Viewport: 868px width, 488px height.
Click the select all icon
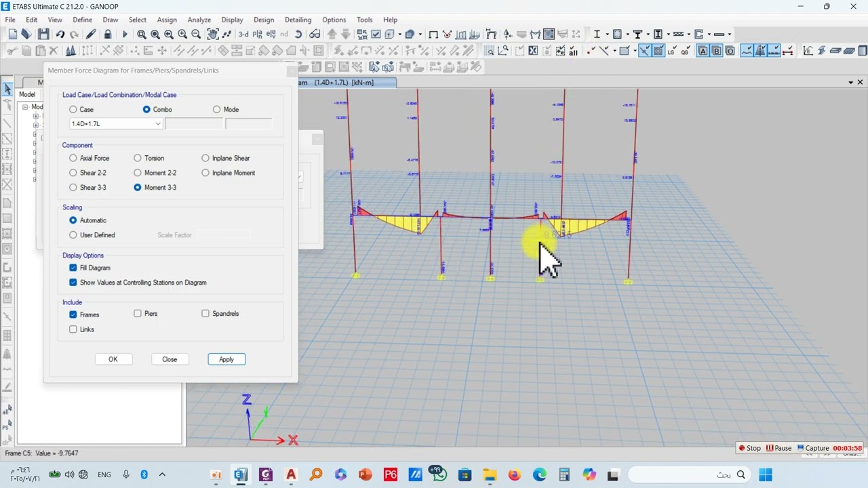tap(574, 51)
